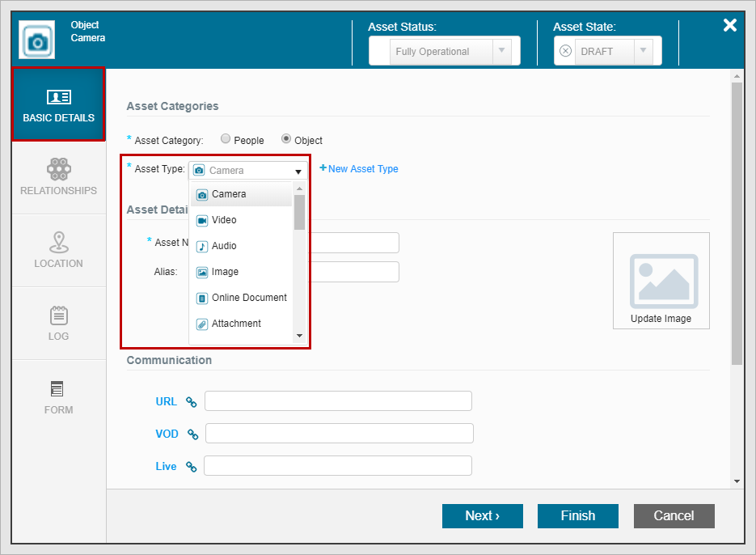Select the Object asset category radio
This screenshot has width=756, height=555.
tap(286, 139)
